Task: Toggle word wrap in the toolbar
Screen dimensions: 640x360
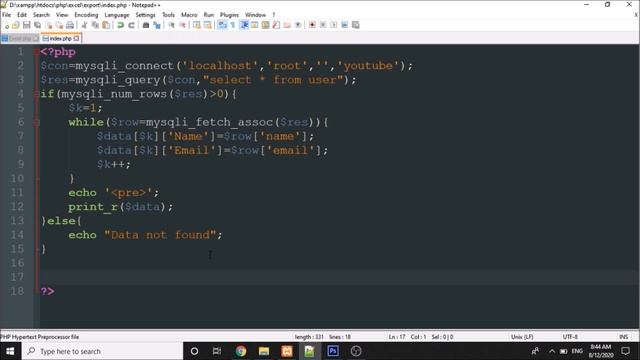Action: [x=222, y=25]
